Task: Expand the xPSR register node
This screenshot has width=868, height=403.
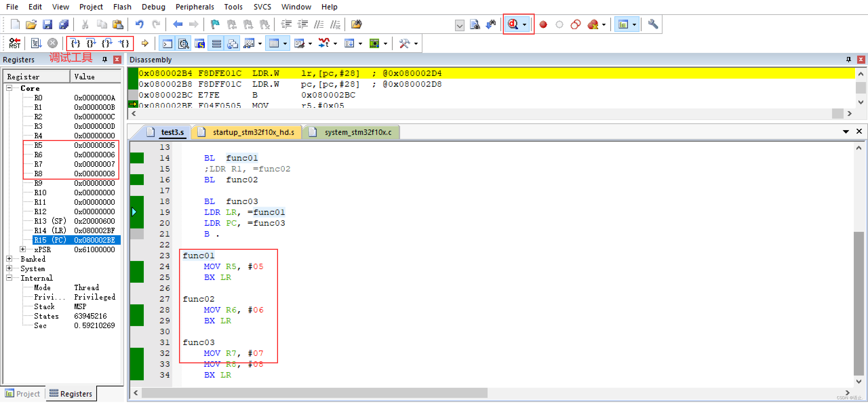Action: point(23,249)
